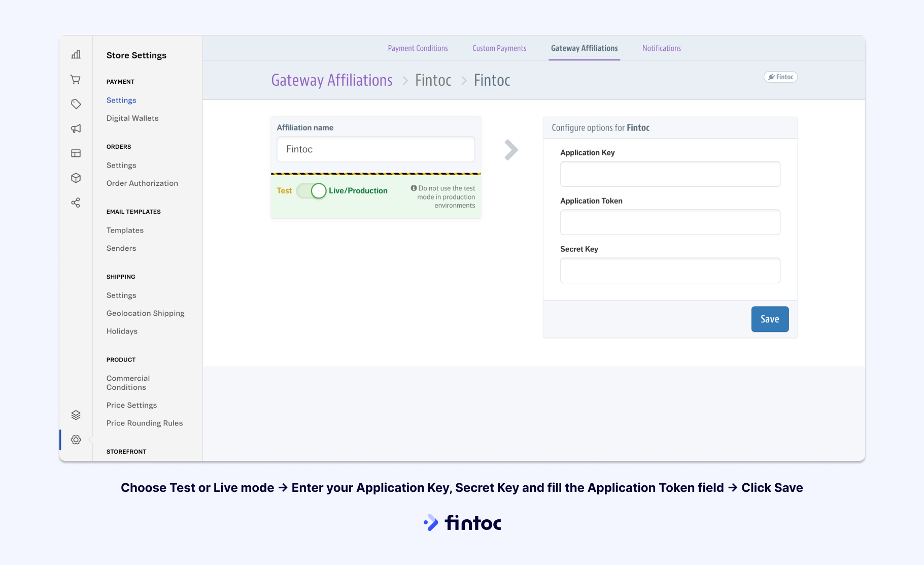The width and height of the screenshot is (924, 565).
Task: Open the Notifications tab
Action: coord(662,48)
